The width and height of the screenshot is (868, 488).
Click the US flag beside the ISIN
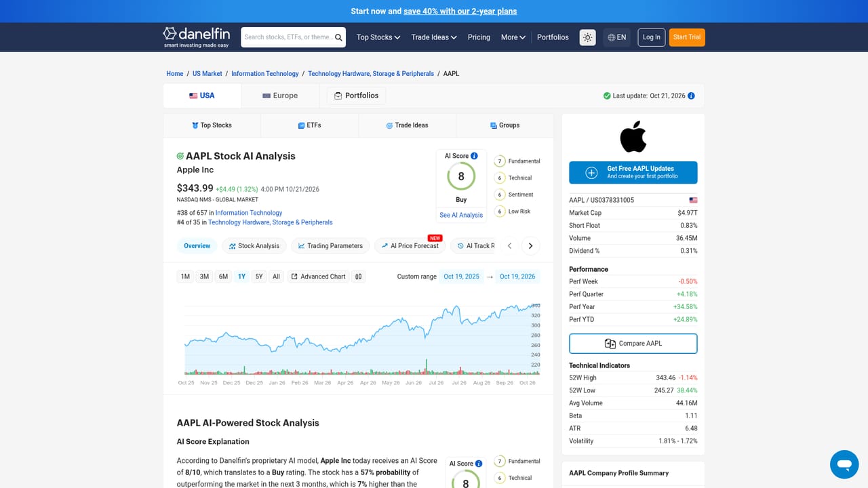point(693,201)
